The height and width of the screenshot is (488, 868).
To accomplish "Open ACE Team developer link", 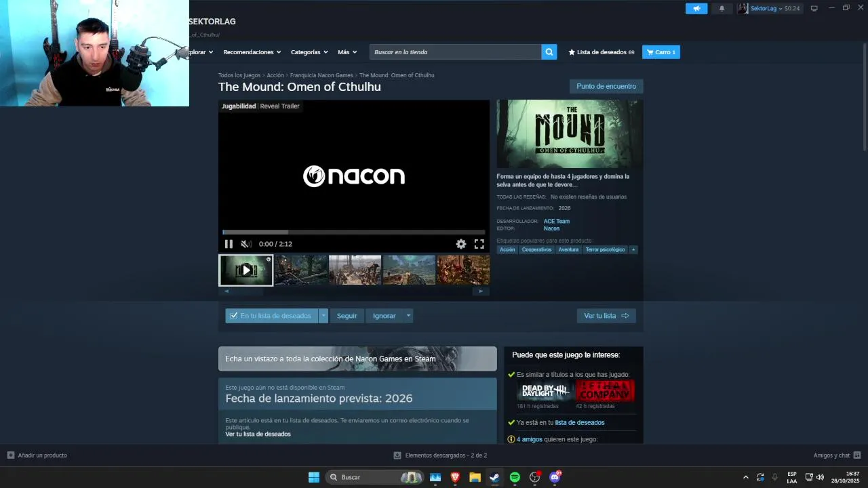I will [557, 221].
